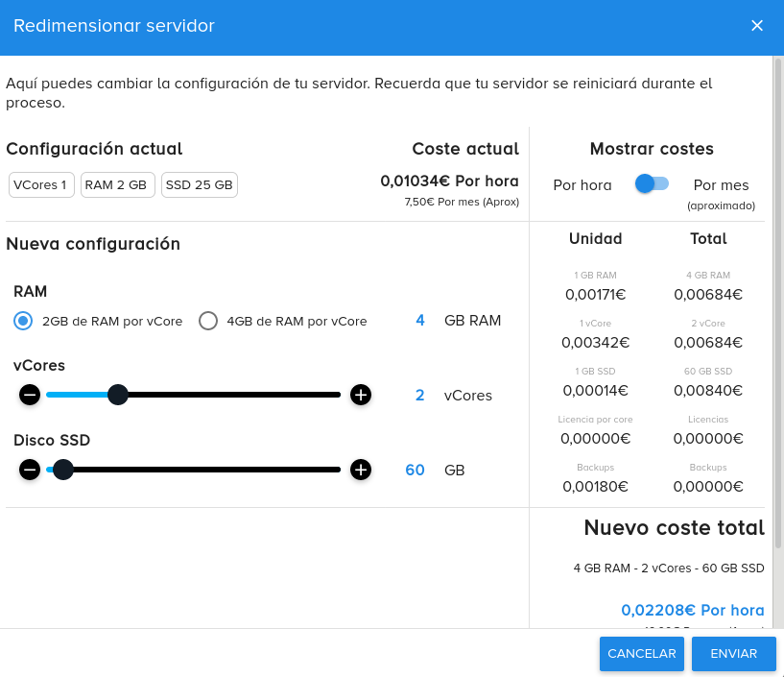Screen dimensions: 784x677
Task: Click the blue 4 GB RAM value
Action: (x=419, y=321)
